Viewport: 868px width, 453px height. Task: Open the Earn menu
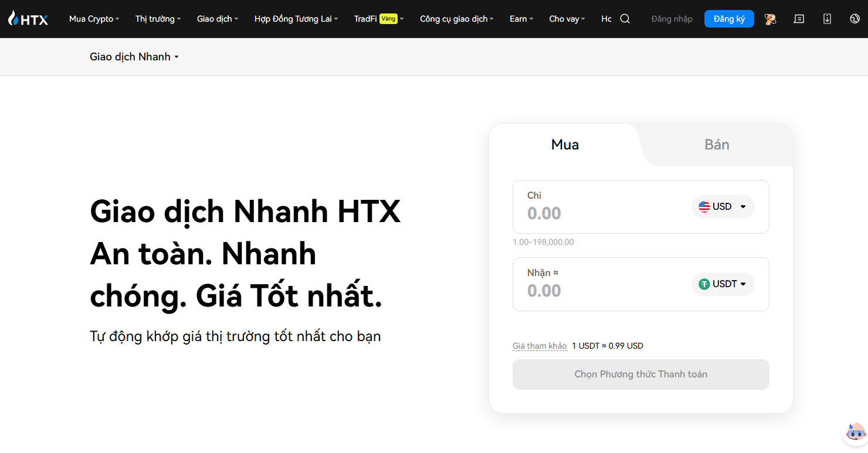point(521,19)
